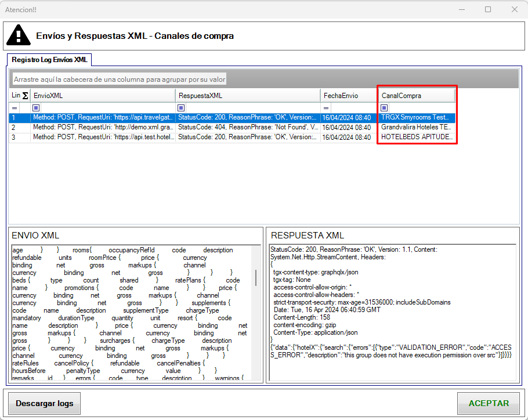The width and height of the screenshot is (528, 420).
Task: Sort by Lin column header
Action: pyautogui.click(x=16, y=96)
